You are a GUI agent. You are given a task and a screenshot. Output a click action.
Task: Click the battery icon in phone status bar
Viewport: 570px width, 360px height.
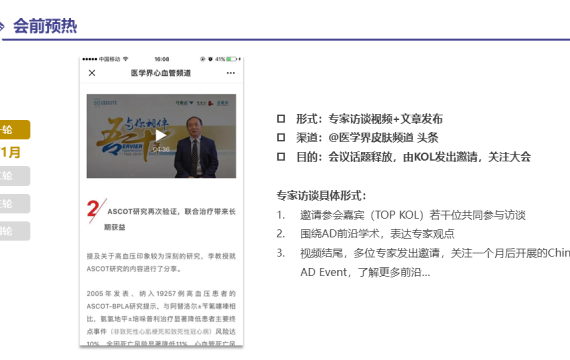(x=232, y=59)
